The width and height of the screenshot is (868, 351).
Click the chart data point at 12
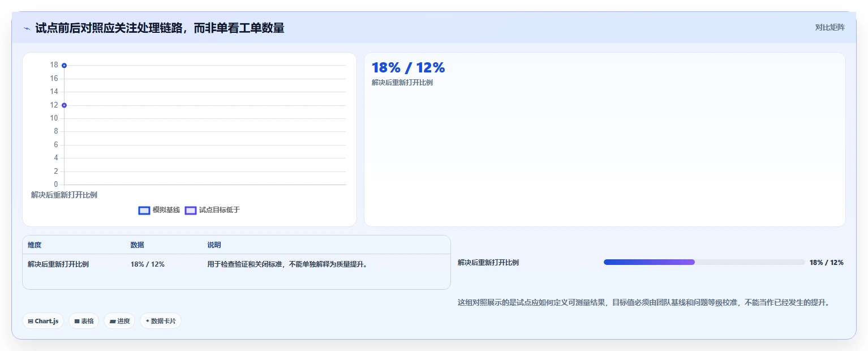64,105
